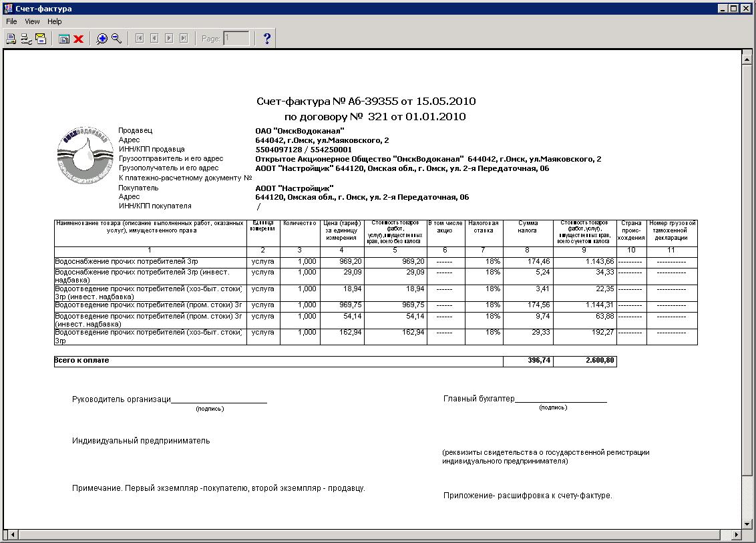Open the File menu
This screenshot has width=756, height=543.
(11, 21)
